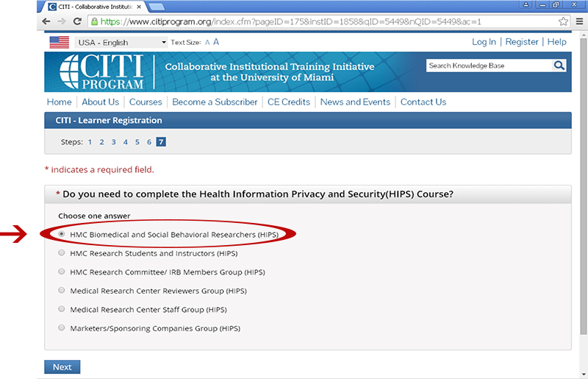This screenshot has width=588, height=379.
Task: Click current step 7 indicator
Action: tap(161, 142)
